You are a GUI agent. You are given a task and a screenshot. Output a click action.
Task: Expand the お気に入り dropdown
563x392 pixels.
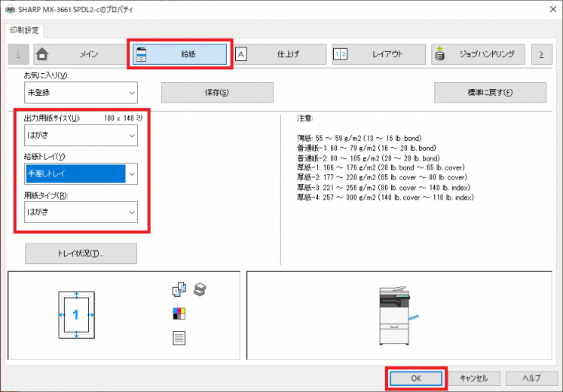[x=81, y=93]
